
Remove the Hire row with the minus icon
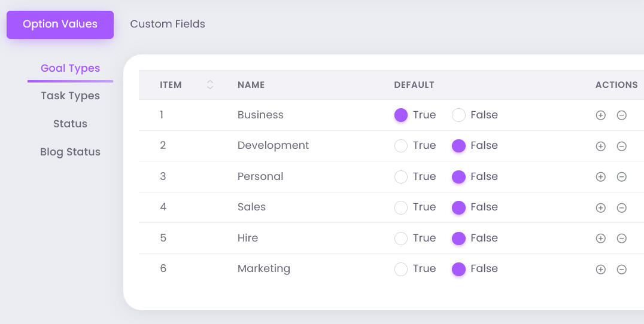tap(621, 239)
